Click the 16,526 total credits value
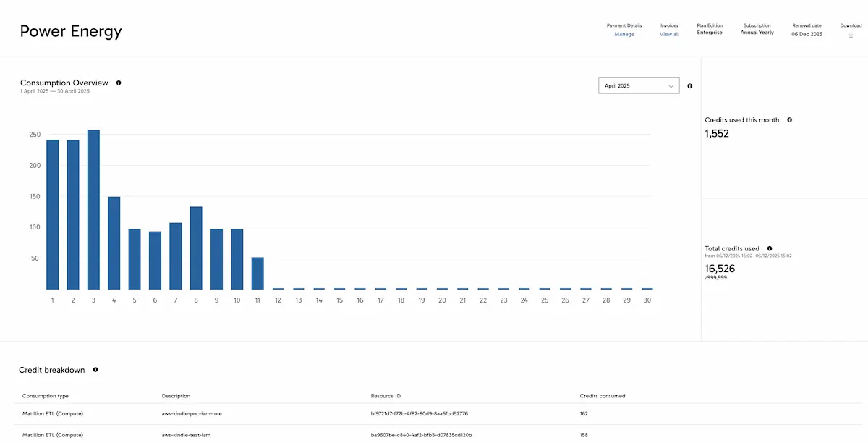868x443 pixels. 720,268
